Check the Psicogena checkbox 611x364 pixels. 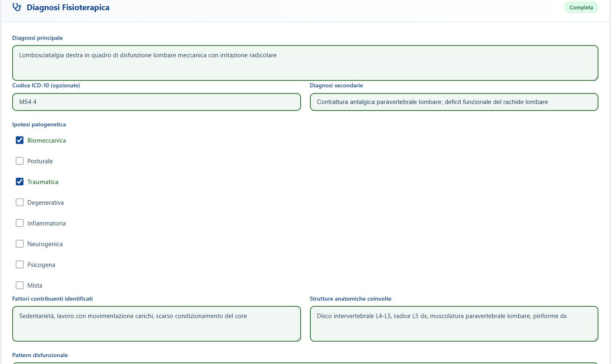(19, 264)
